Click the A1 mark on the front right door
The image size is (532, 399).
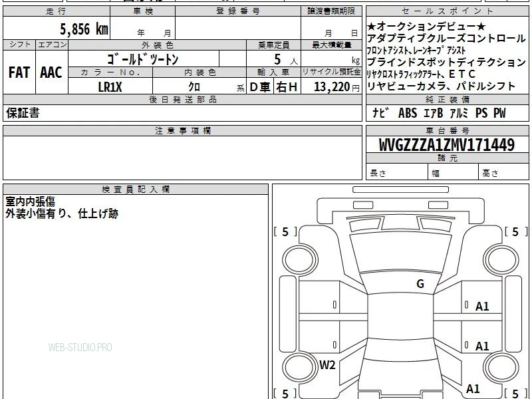tap(482, 307)
